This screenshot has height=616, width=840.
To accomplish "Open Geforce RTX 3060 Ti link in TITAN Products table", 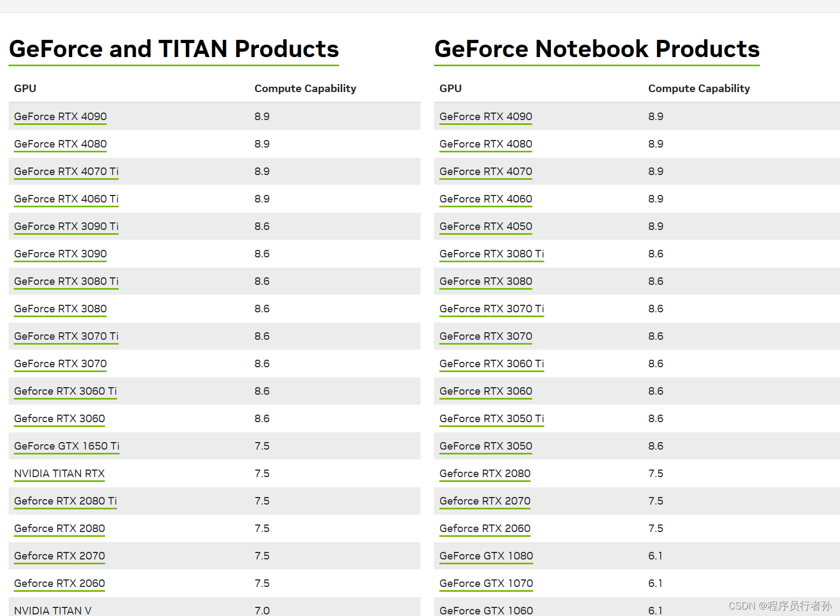I will [x=65, y=391].
